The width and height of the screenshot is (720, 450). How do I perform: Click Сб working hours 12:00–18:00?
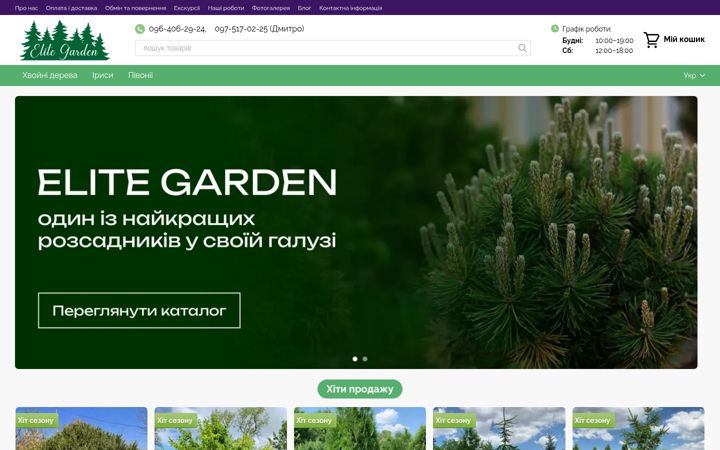click(598, 51)
